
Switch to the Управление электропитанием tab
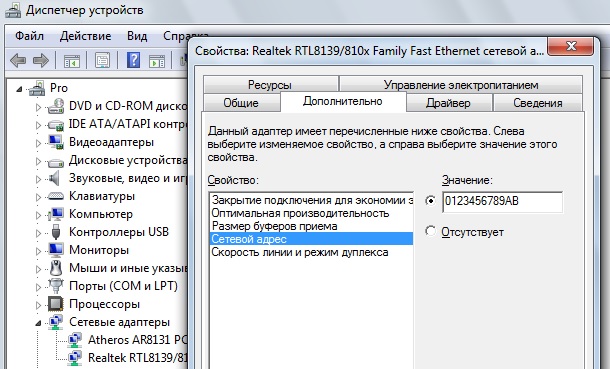coord(461,84)
